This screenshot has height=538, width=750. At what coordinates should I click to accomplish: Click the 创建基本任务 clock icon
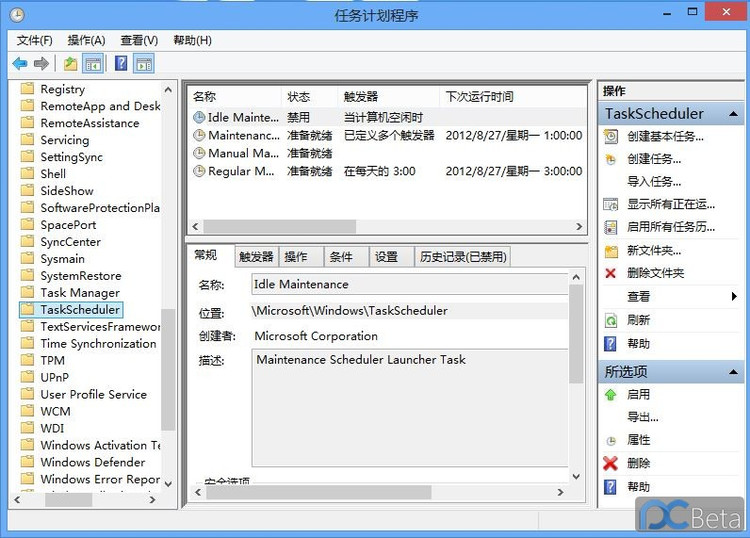(x=610, y=136)
